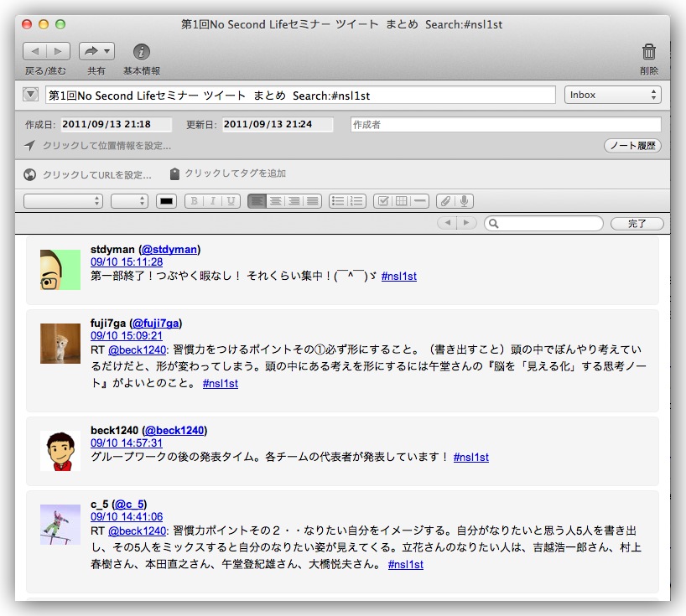The image size is (686, 616).
Task: Click the attach file paperclip icon
Action: (x=444, y=201)
